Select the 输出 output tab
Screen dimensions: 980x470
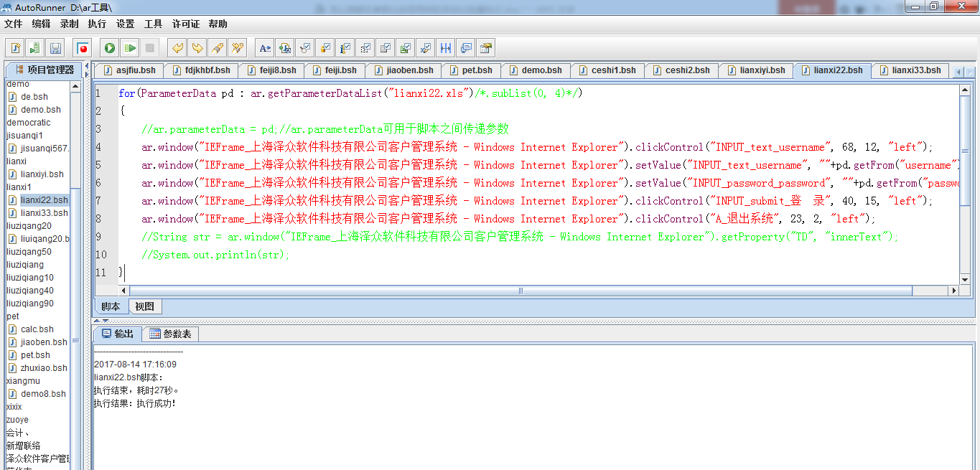pyautogui.click(x=117, y=334)
